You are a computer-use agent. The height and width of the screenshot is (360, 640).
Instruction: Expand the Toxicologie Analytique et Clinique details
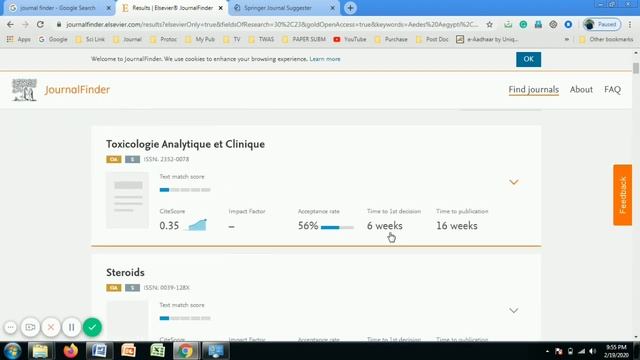tap(513, 182)
